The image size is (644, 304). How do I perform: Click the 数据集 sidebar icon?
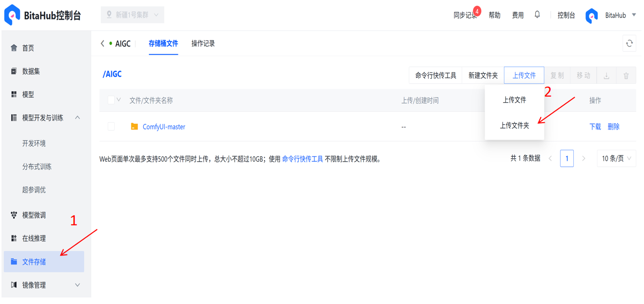(14, 71)
